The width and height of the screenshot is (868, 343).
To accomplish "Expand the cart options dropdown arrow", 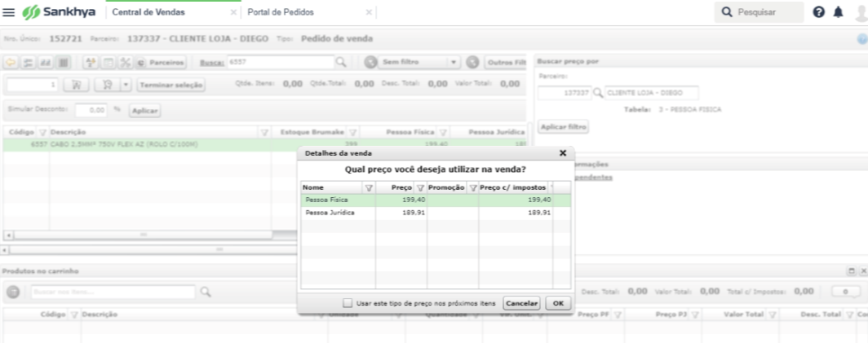I will [x=126, y=84].
